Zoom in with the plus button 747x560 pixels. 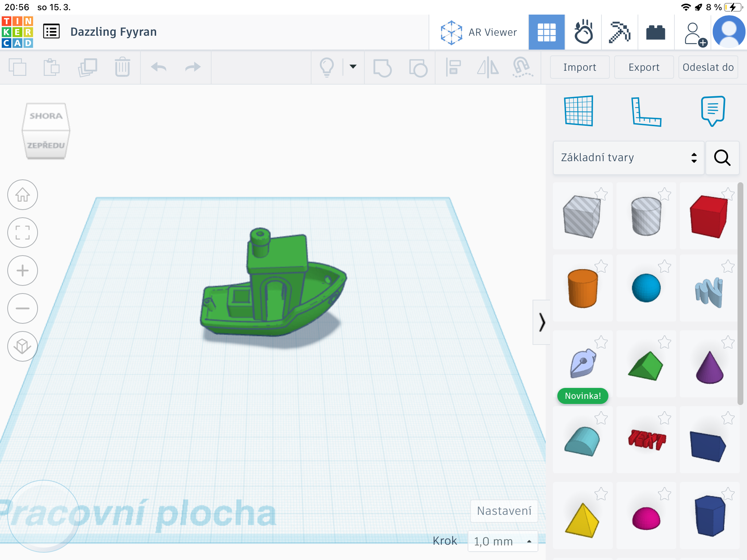23,271
